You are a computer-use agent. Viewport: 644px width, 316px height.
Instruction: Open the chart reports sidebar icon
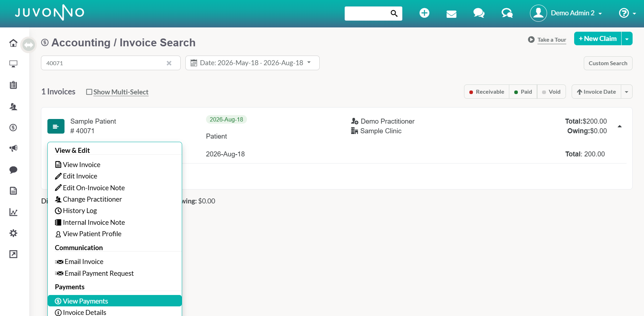click(13, 212)
